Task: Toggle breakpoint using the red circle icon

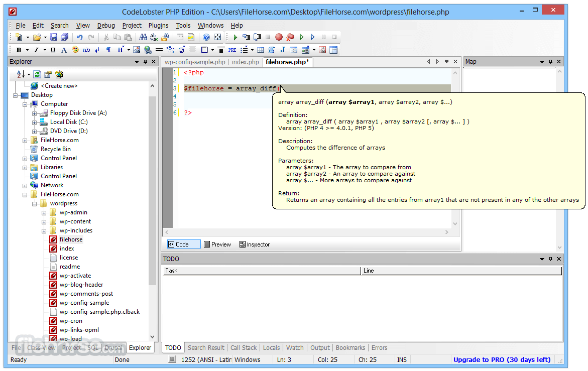Action: click(x=279, y=37)
